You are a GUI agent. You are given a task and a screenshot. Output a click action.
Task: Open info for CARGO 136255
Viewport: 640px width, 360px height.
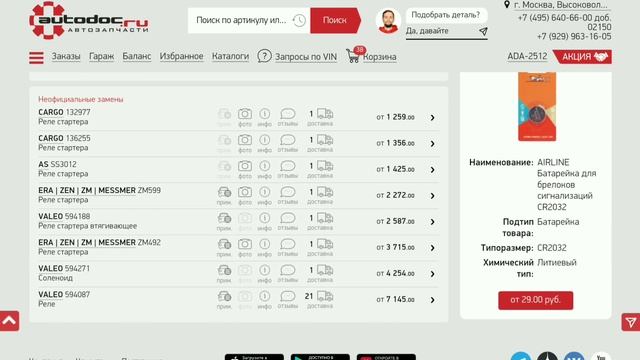tap(264, 143)
